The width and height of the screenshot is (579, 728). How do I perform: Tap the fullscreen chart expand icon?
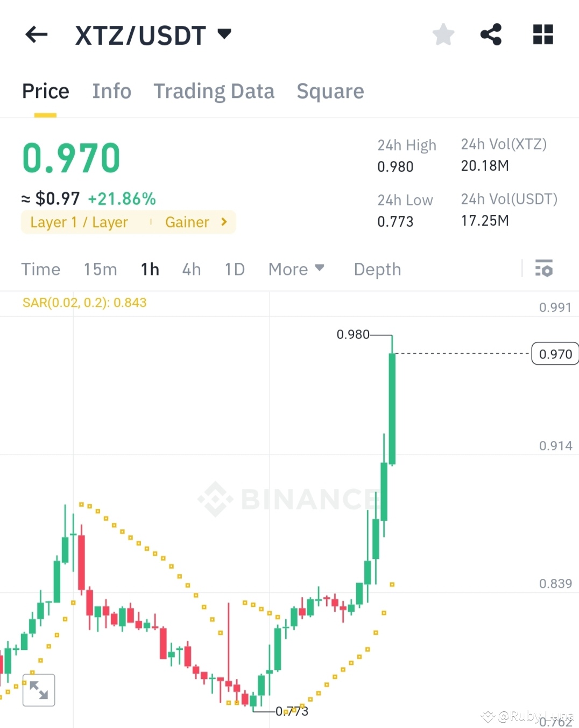[39, 690]
